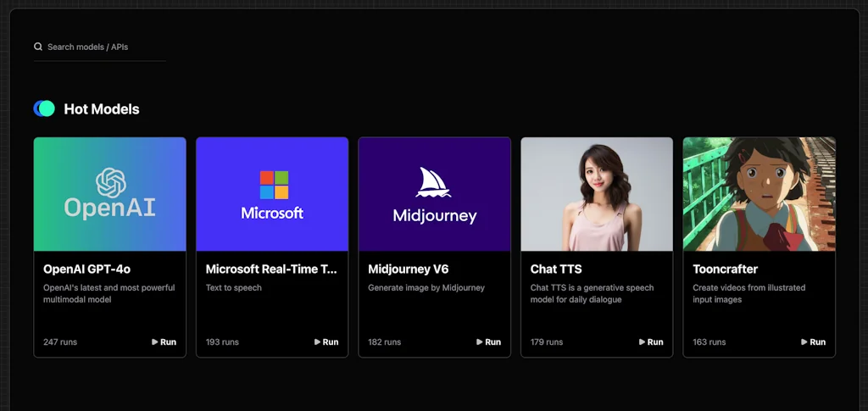Run the OpenAI GPT-4o model
Image resolution: width=868 pixels, height=411 pixels.
[164, 342]
